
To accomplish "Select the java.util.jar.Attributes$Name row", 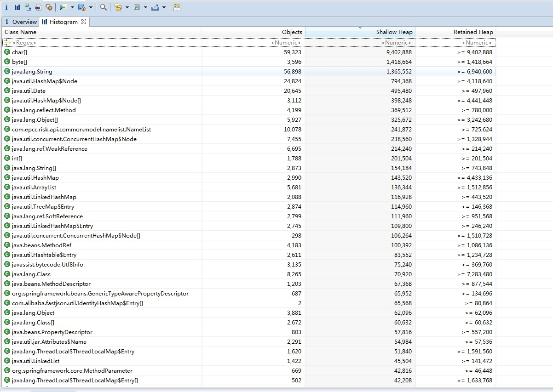I will [x=248, y=341].
